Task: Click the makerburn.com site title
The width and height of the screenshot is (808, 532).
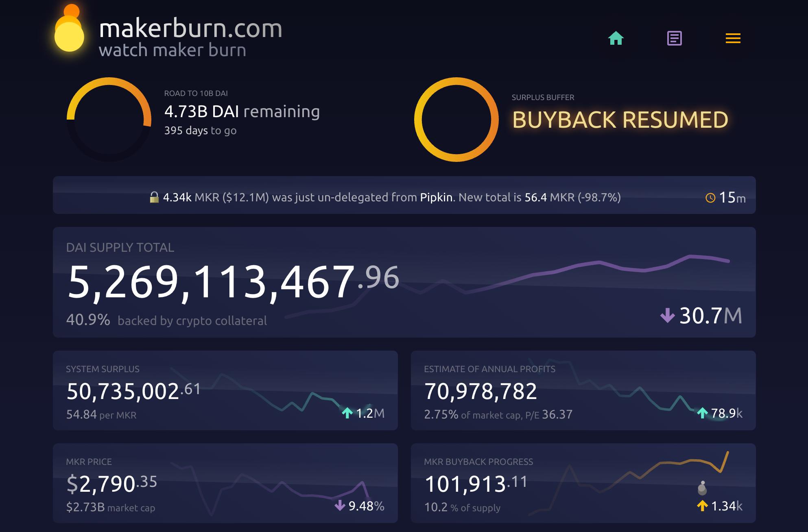Action: (x=191, y=28)
